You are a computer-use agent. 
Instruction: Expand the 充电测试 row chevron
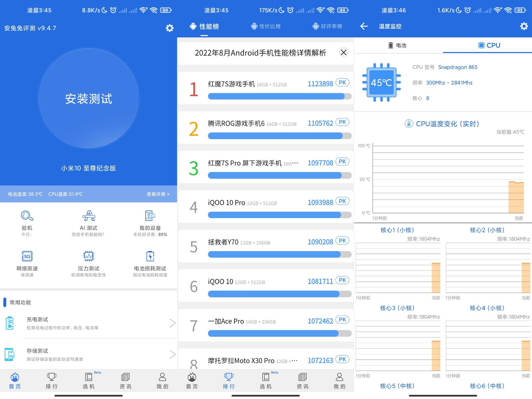[x=172, y=323]
